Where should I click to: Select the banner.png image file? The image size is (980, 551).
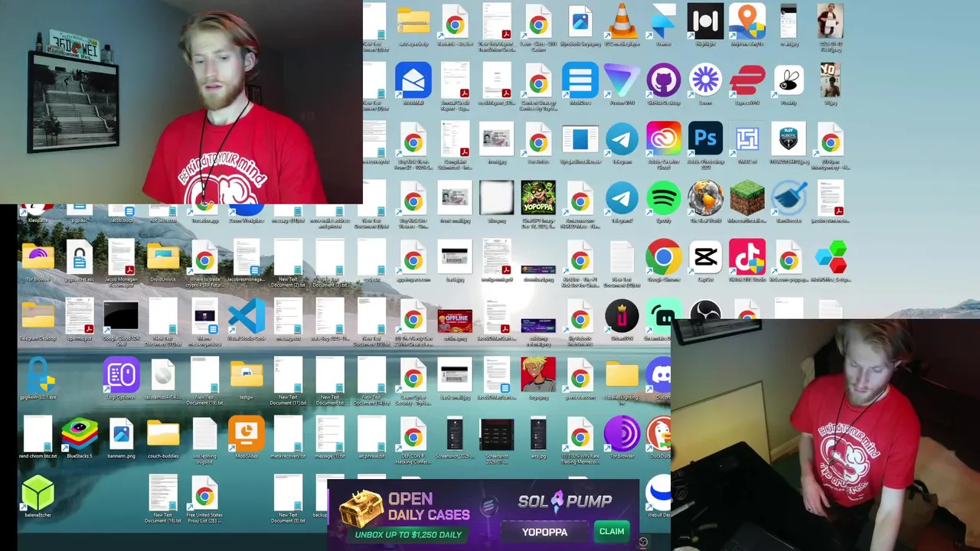(x=121, y=435)
